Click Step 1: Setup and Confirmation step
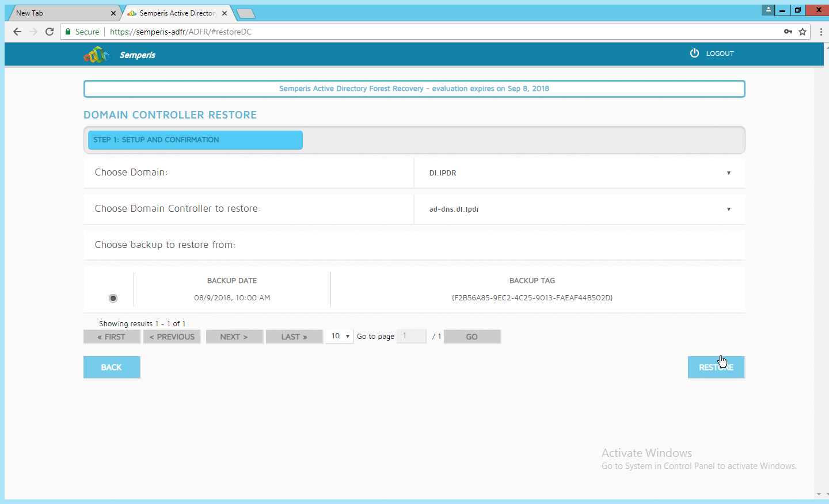 click(195, 140)
